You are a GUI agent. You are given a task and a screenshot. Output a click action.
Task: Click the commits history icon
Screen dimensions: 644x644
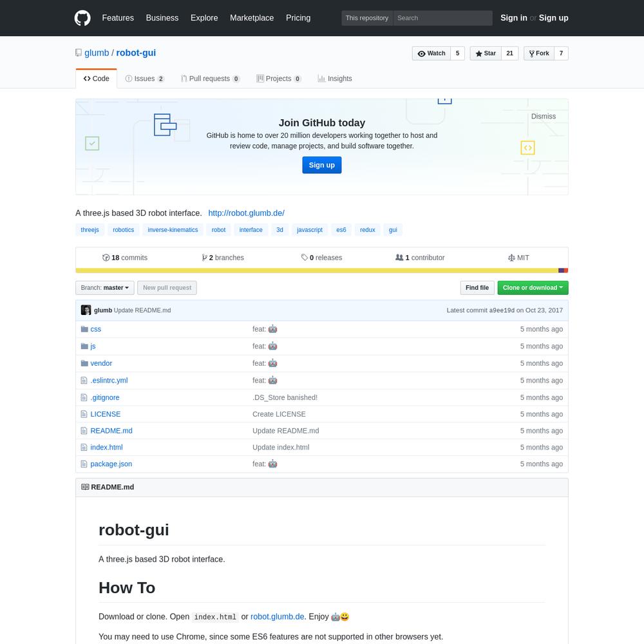[106, 258]
